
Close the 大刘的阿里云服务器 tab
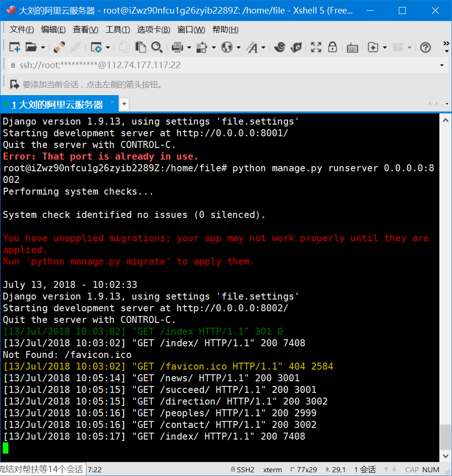click(112, 102)
